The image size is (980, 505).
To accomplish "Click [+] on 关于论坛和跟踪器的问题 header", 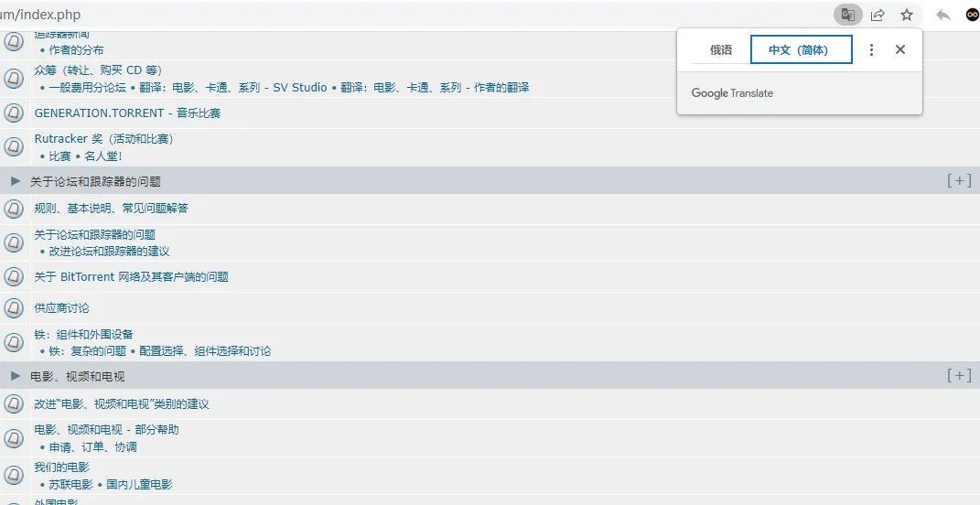I will pyautogui.click(x=959, y=180).
